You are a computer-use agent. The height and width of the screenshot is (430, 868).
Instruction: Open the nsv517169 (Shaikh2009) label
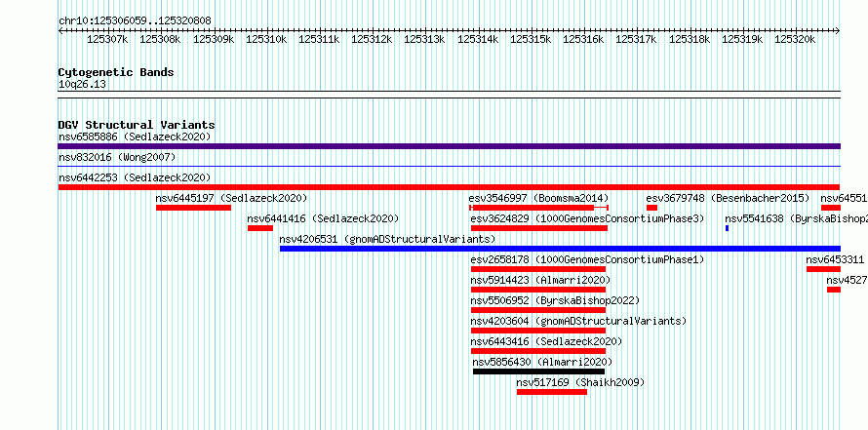click(x=580, y=382)
